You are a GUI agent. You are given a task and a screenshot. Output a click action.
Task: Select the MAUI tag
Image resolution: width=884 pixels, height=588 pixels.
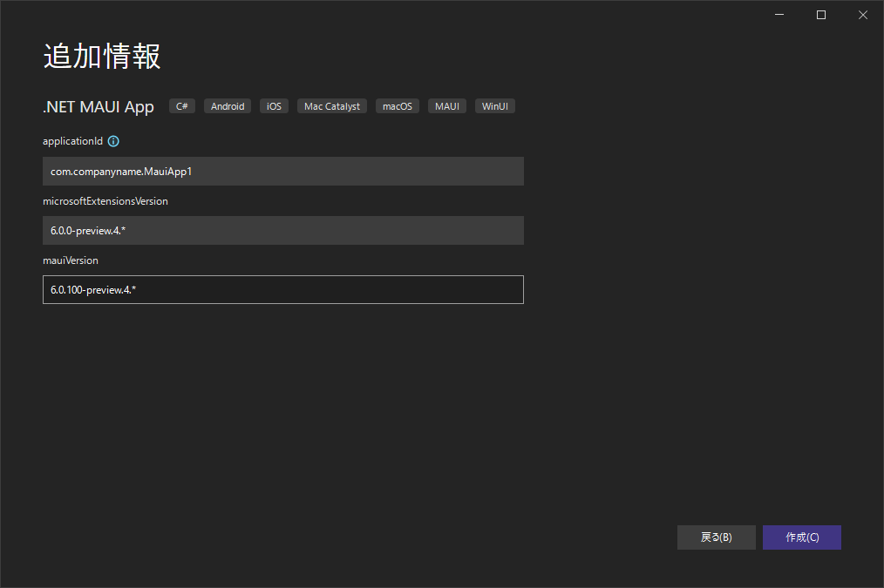[x=447, y=106]
